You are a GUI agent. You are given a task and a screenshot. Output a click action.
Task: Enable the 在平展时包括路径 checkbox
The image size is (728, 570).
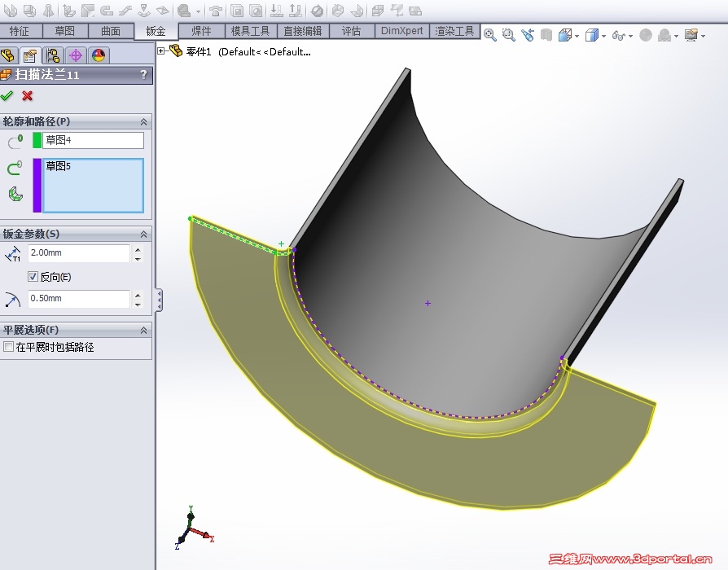click(8, 347)
